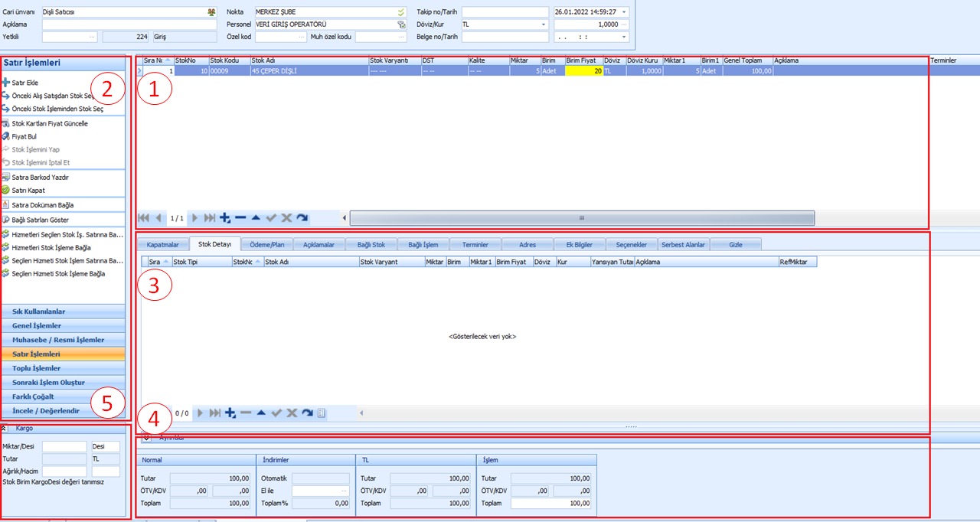The image size is (980, 522).
Task: Click the Satıra Barkod Yazdır icon
Action: tap(6, 177)
